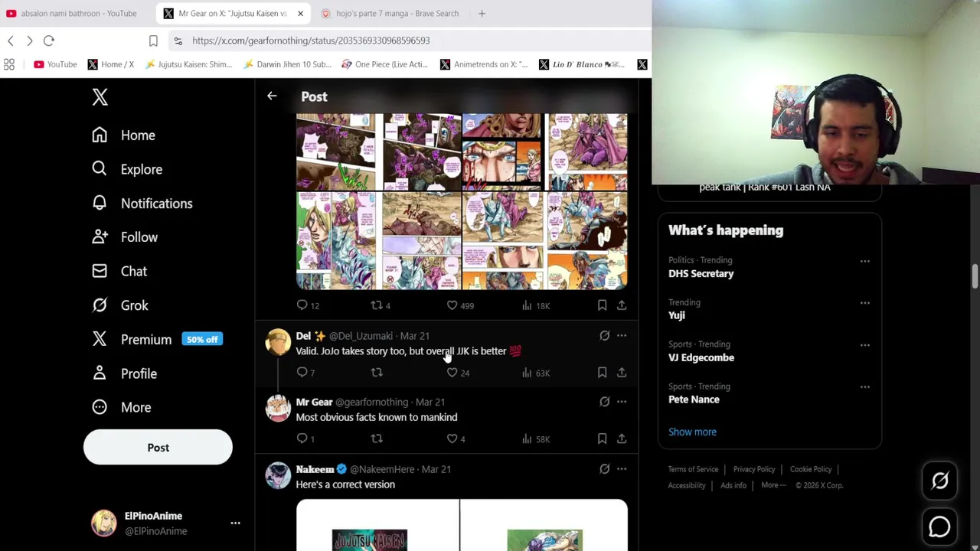Open the first manga page thumbnail
The image size is (980, 551).
pos(336,152)
